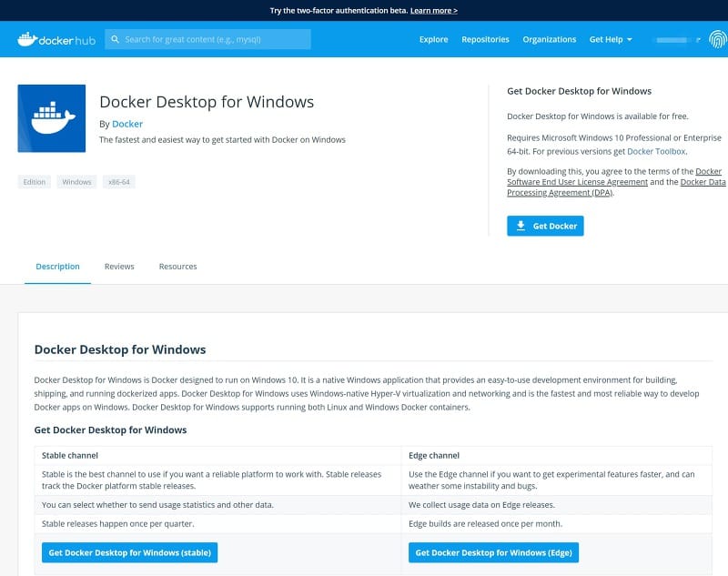Download Docker Desktop for Windows (stable)
The height and width of the screenshot is (576, 728).
coord(129,552)
